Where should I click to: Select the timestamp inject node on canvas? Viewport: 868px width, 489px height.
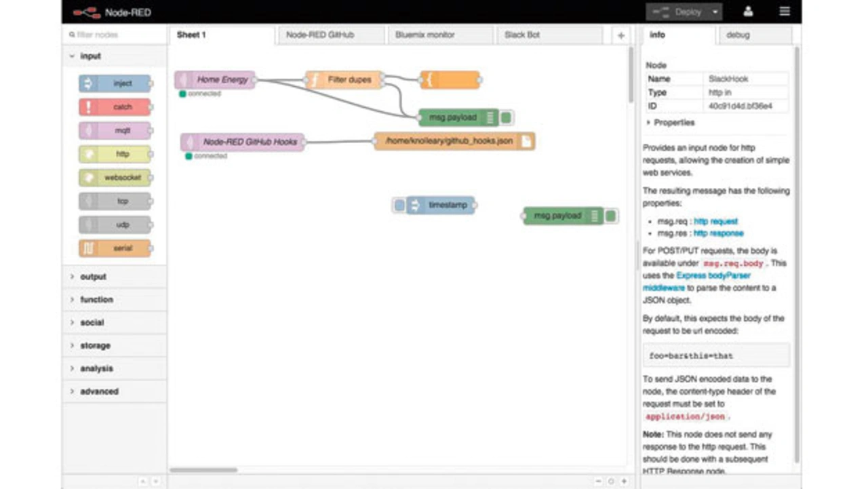point(441,205)
